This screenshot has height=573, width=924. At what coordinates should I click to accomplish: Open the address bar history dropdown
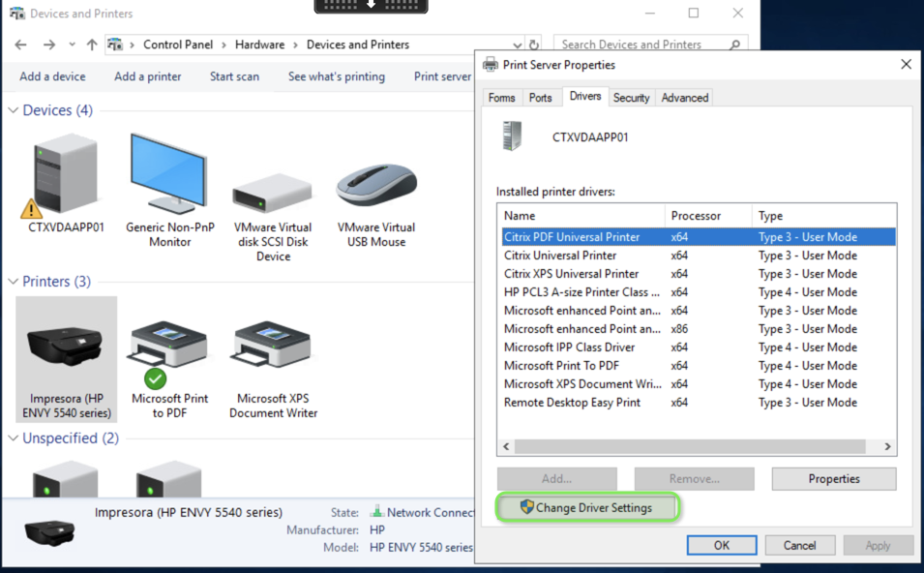517,44
